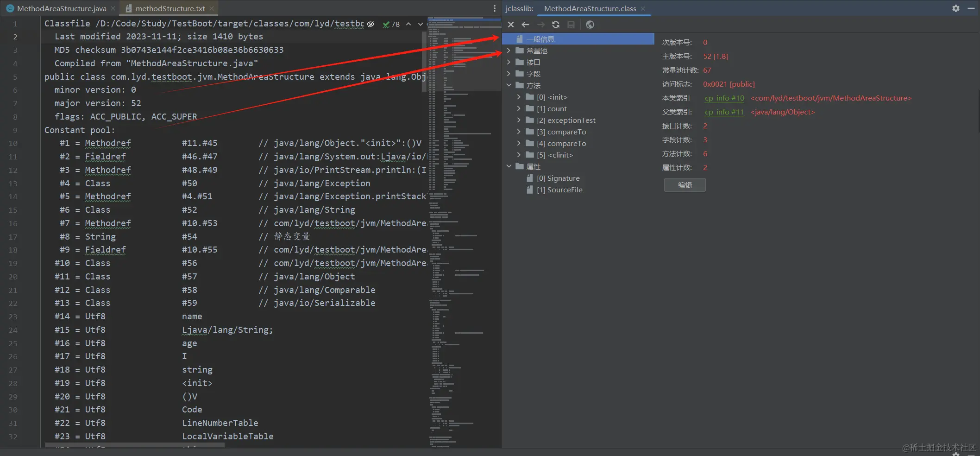The width and height of the screenshot is (980, 456).
Task: Click the editor horizontal scrollbar at bottom
Action: coord(135,445)
